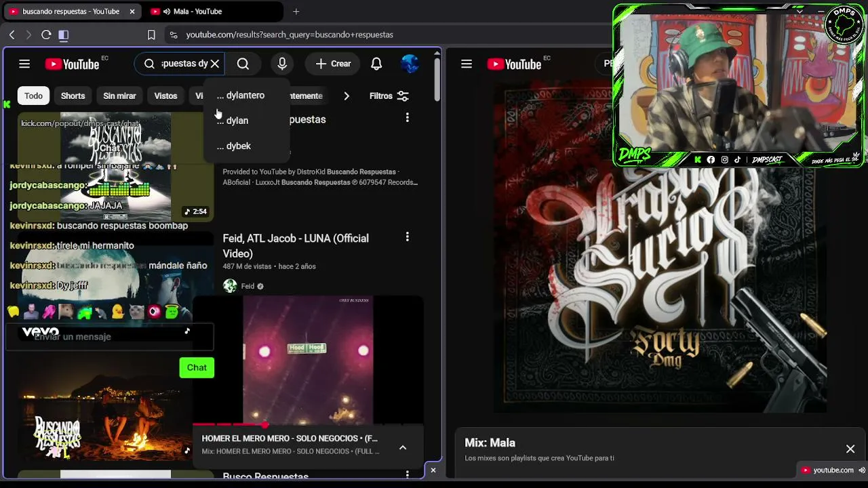Open YouTube notifications bell
Screen dimensions: 868x488
[x=376, y=64]
